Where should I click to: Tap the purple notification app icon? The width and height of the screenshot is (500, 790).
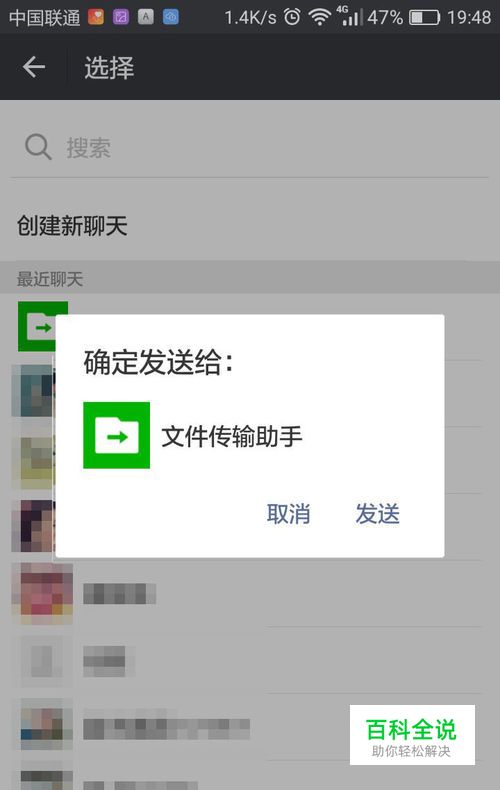121,17
